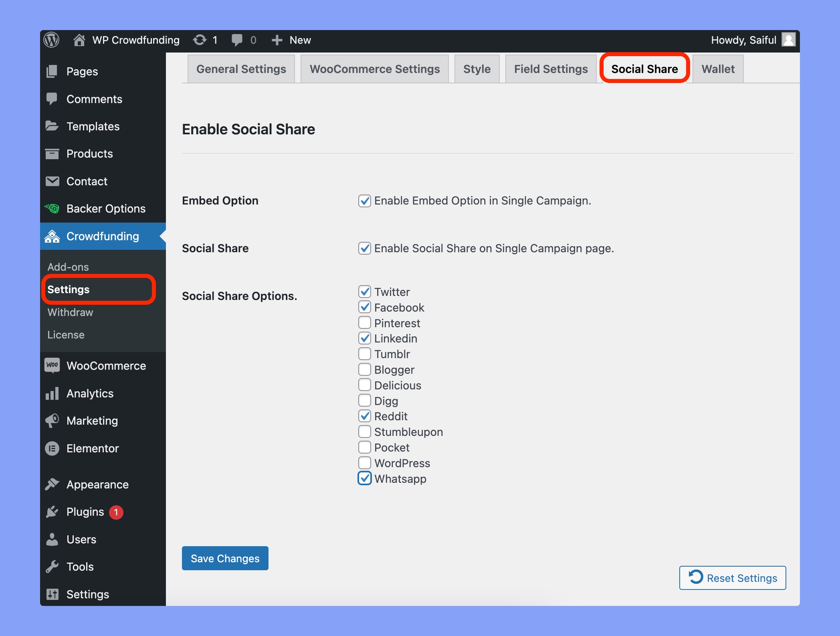Click the Analytics bar chart icon
This screenshot has height=636, width=840.
click(x=52, y=393)
